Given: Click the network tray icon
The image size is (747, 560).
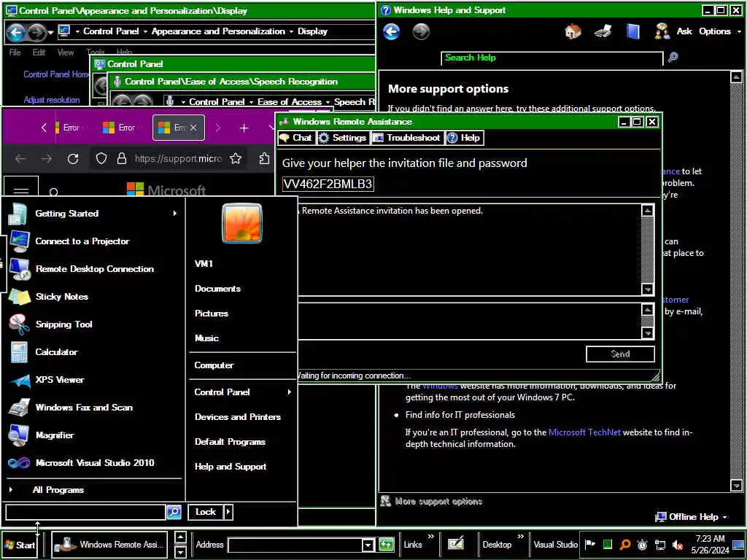Looking at the screenshot, I should [659, 544].
